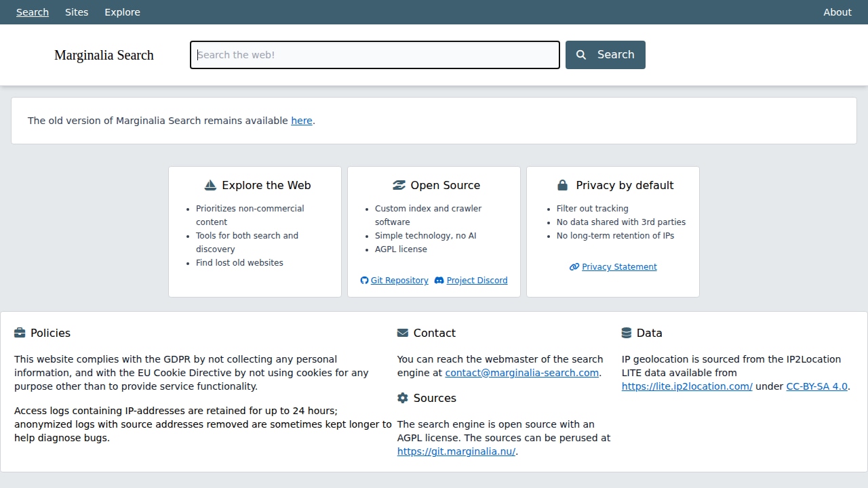The image size is (868, 488).
Task: Click the Marginalia Search logo text
Action: (104, 55)
